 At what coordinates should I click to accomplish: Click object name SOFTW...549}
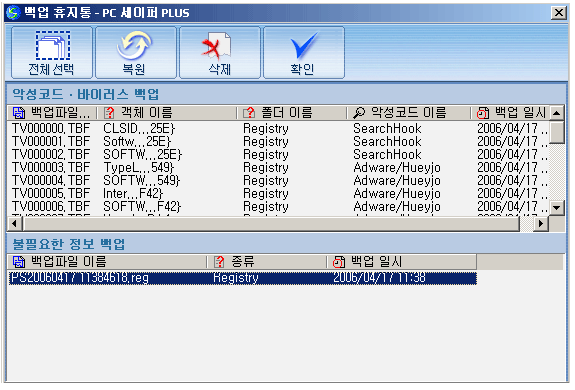pyautogui.click(x=142, y=180)
